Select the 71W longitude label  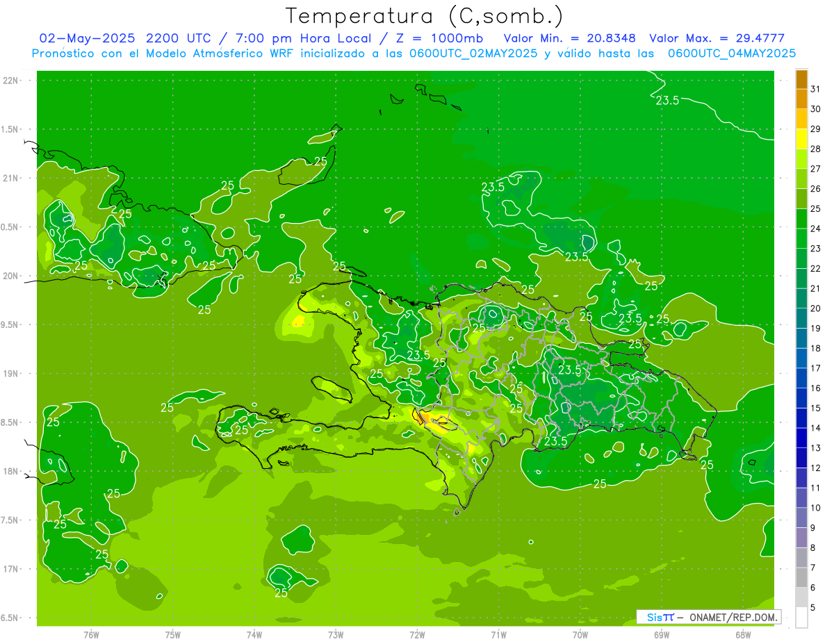[x=498, y=635]
